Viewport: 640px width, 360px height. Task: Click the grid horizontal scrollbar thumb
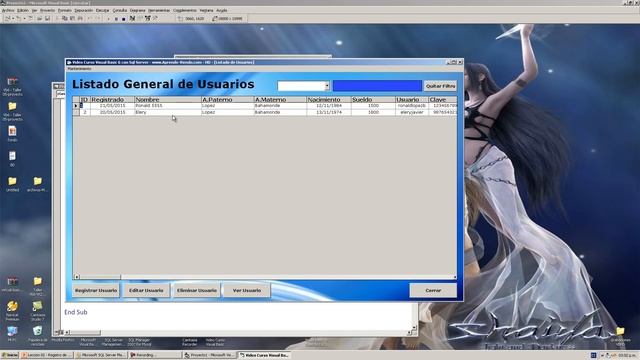(100, 277)
